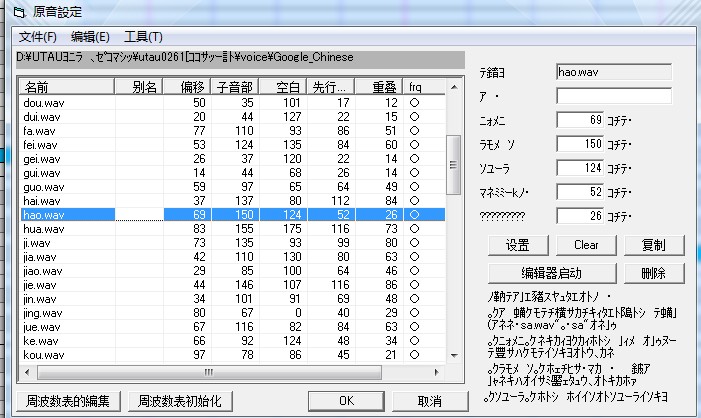Click the voicebank path bar Google_Chinese

tap(241, 58)
